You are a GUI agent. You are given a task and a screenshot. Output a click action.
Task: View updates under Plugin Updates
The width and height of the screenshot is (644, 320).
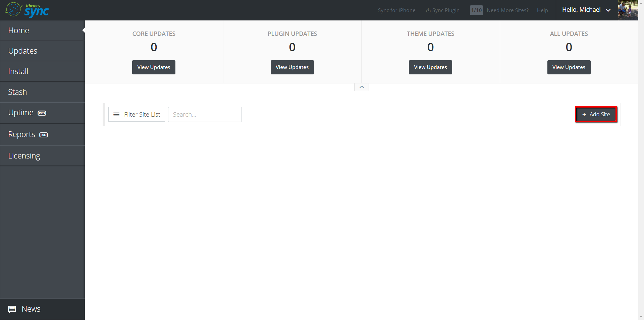292,67
